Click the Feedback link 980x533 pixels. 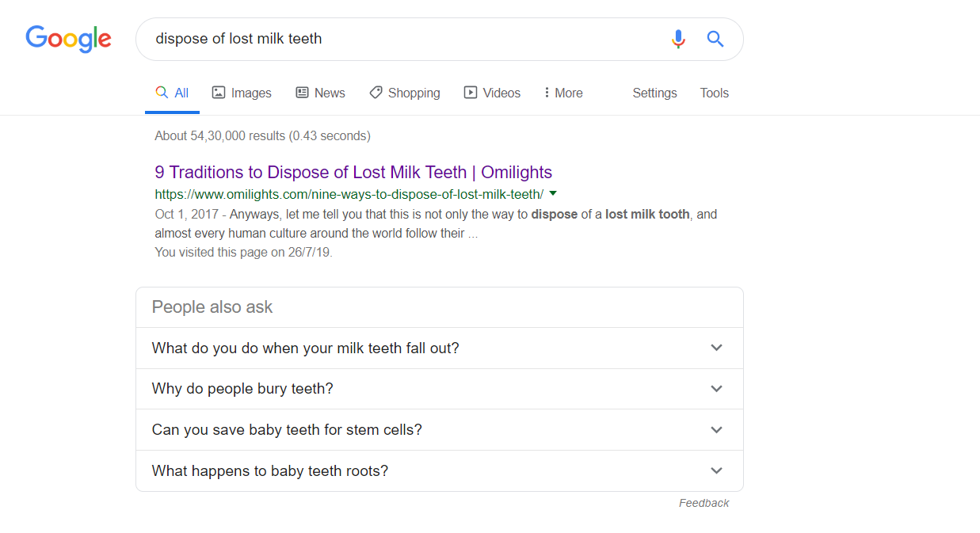704,503
